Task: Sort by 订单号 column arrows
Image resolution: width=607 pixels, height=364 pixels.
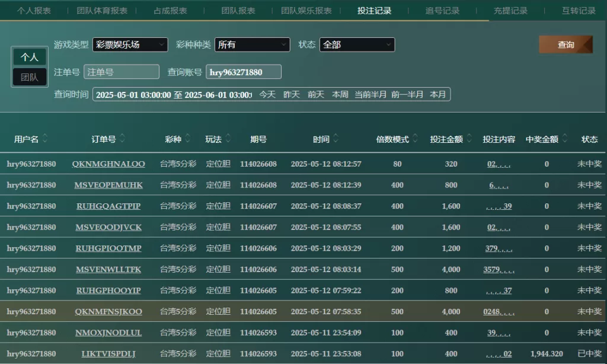Action: point(122,138)
